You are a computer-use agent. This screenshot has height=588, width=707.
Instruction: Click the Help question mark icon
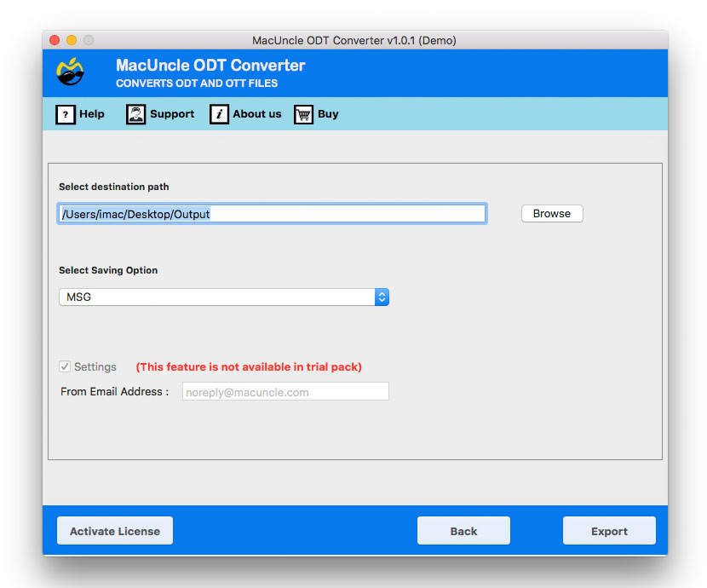pos(66,114)
